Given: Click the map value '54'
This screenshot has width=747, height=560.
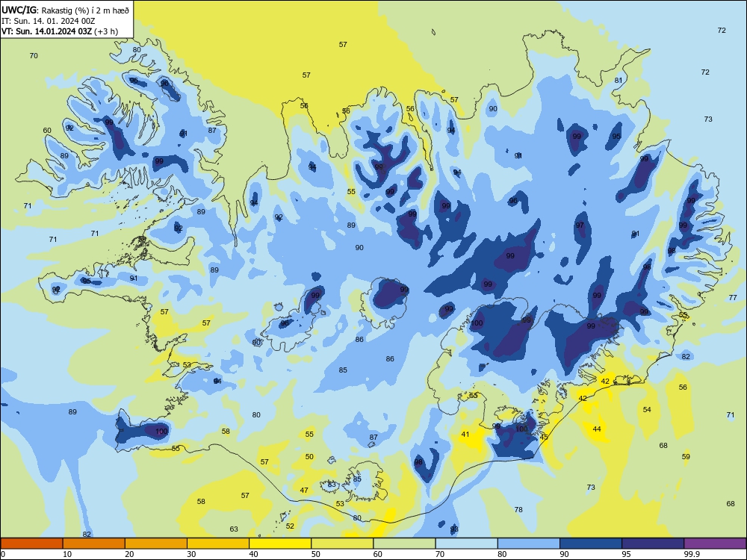Looking at the screenshot, I should pyautogui.click(x=647, y=409).
